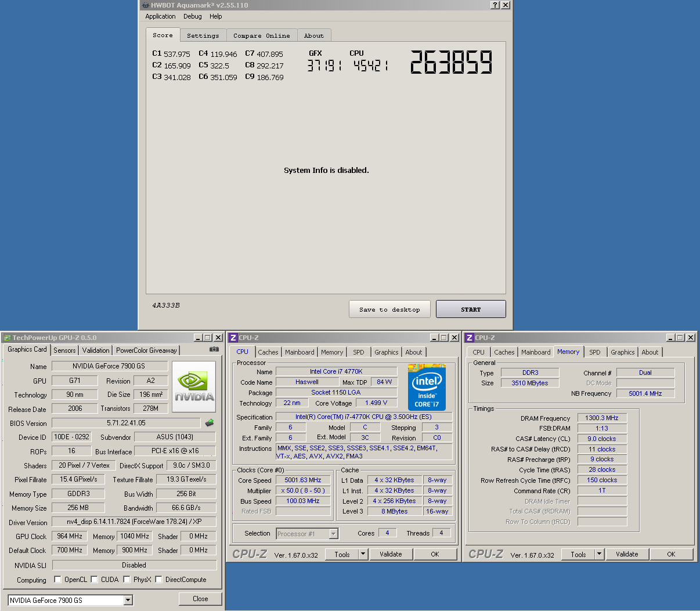This screenshot has width=700, height=611.
Task: Click Tools button in CPU-Z Memory window
Action: tap(578, 554)
